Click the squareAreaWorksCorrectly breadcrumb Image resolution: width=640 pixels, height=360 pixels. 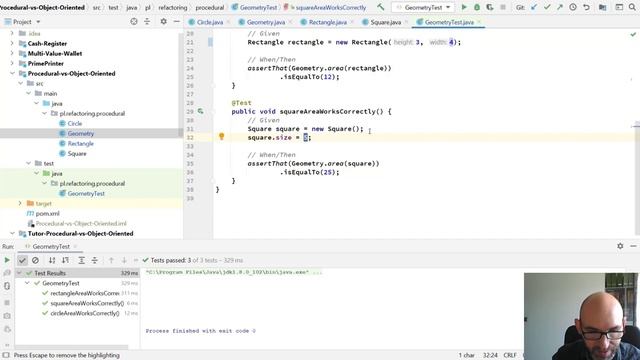331,7
